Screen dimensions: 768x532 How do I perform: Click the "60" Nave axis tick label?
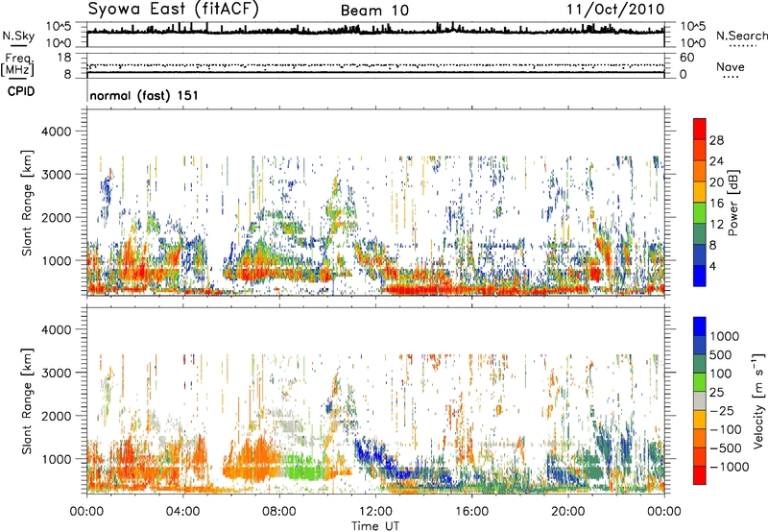click(x=686, y=58)
